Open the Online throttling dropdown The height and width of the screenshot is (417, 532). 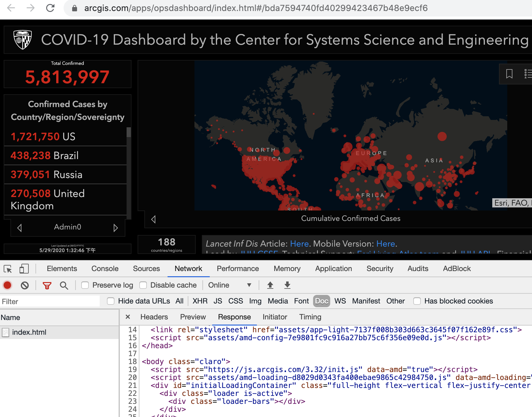coord(230,285)
